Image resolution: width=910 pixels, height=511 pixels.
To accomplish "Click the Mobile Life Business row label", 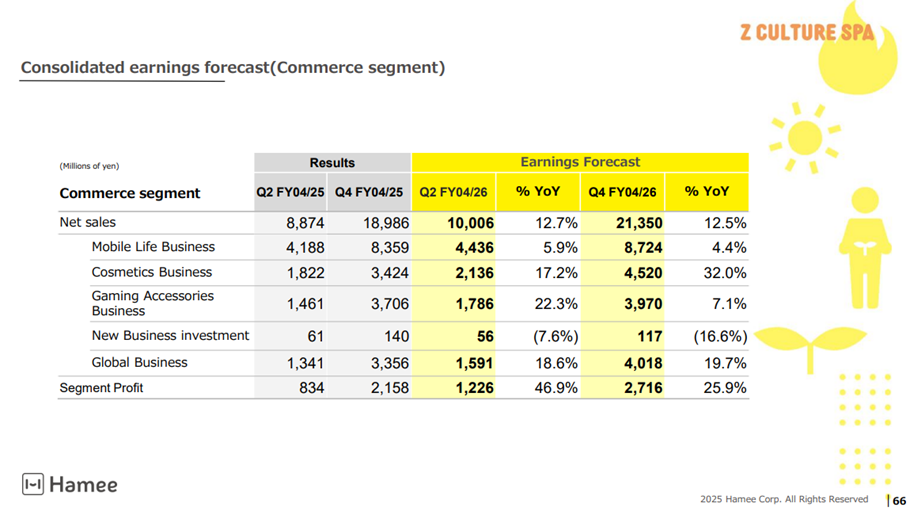I will (x=153, y=247).
